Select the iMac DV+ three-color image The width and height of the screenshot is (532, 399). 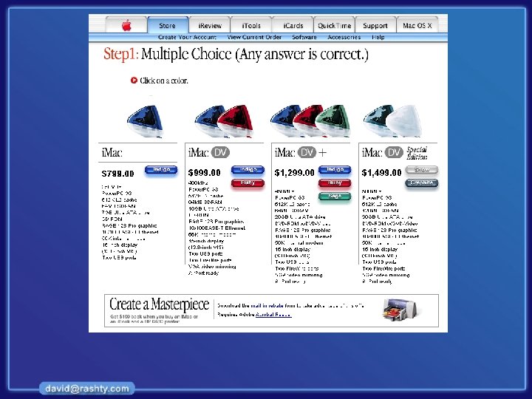click(310, 120)
